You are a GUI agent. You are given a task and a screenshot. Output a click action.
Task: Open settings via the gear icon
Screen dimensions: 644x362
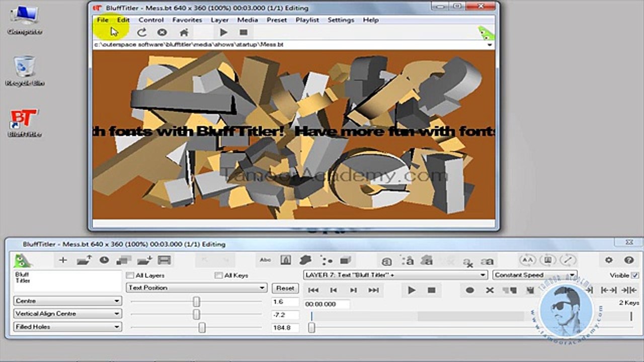point(609,260)
